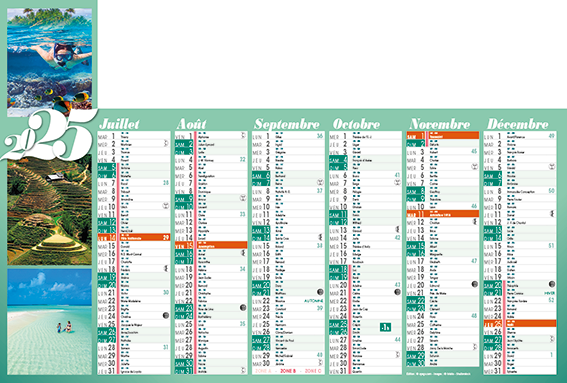The height and width of the screenshot is (383, 567).
Task: Click the ZONE B legend label
Action: [288, 371]
